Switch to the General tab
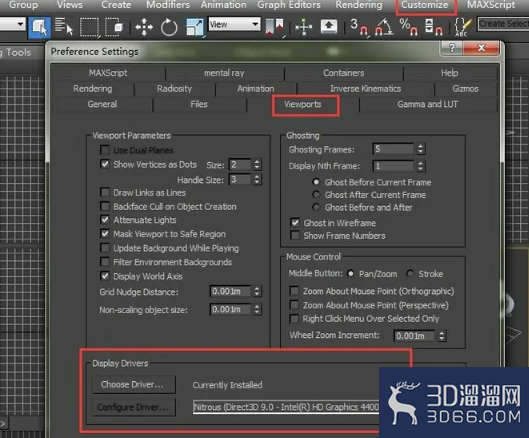 pos(102,104)
